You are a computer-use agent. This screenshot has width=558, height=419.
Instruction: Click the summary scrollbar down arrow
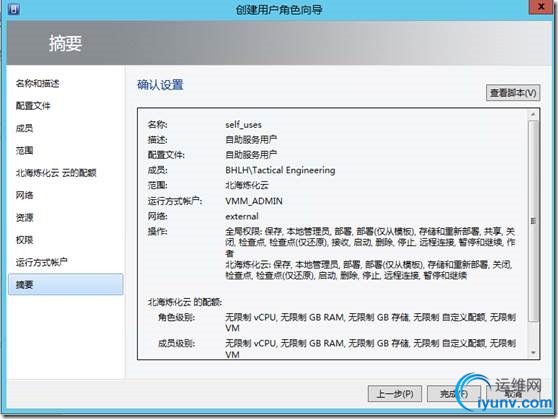(x=533, y=353)
